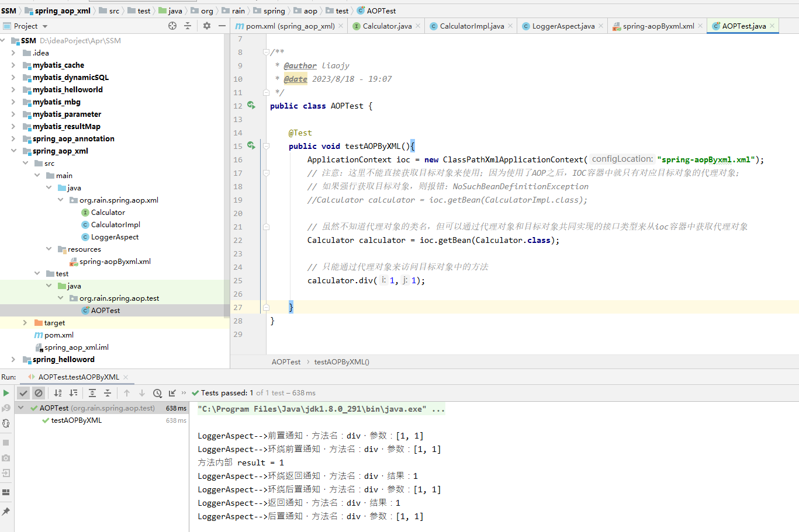Click spring_aop_xml in navigation breadcrumb

click(x=57, y=11)
